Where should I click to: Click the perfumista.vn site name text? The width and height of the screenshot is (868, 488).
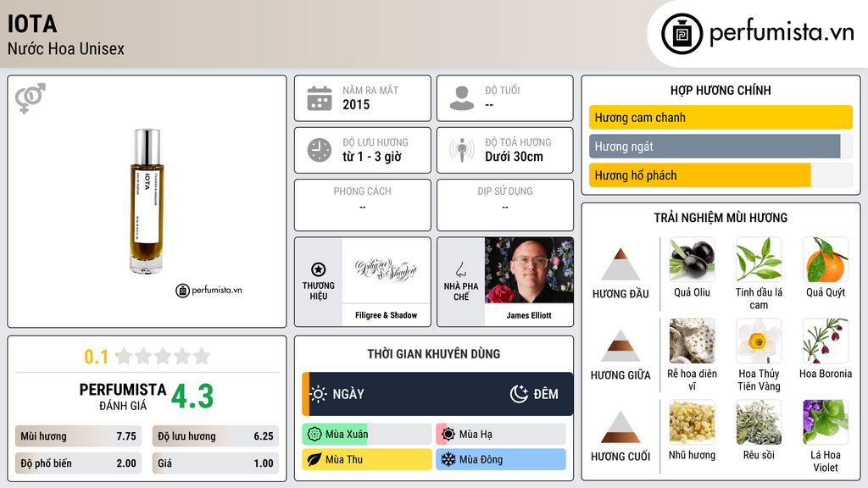(x=782, y=32)
